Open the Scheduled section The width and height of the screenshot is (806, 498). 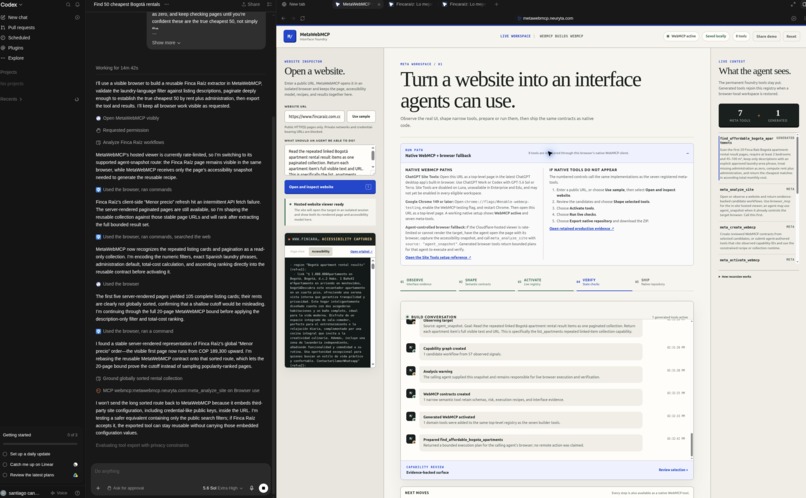pyautogui.click(x=19, y=38)
